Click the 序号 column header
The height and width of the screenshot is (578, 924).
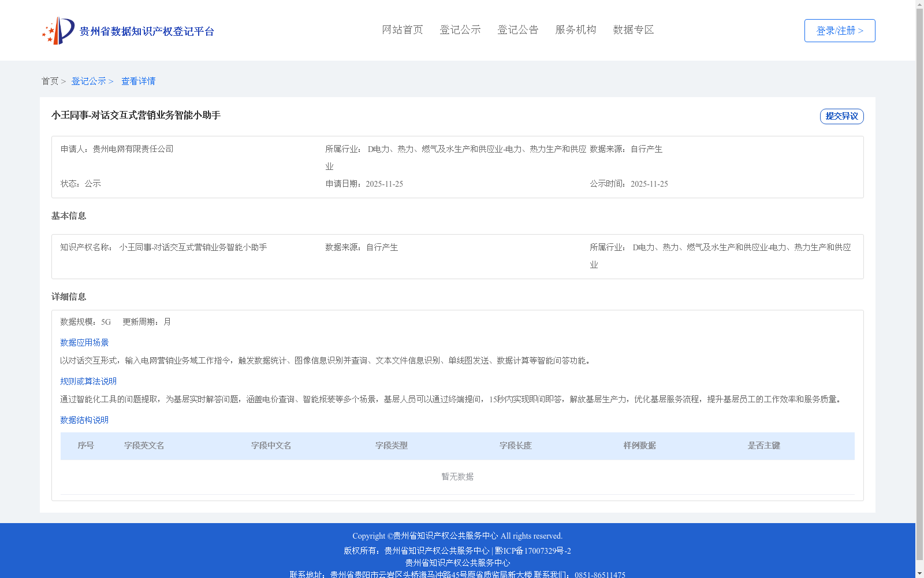click(x=86, y=446)
